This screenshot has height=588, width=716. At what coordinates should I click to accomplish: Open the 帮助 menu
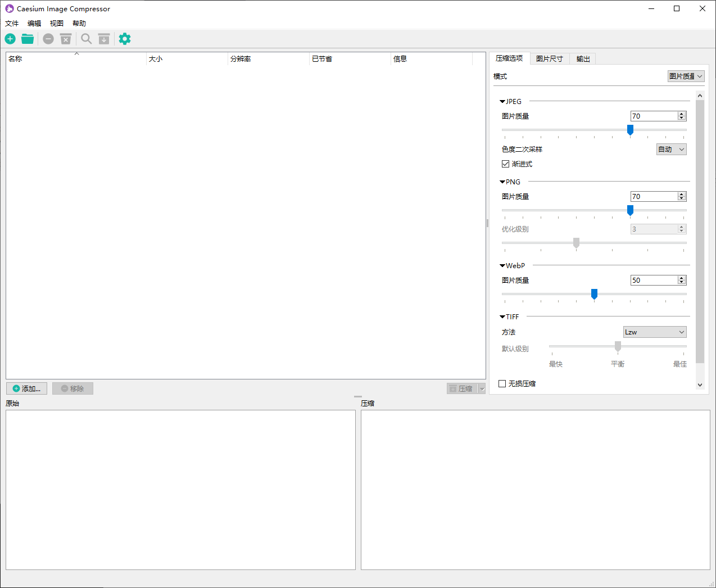click(x=79, y=24)
